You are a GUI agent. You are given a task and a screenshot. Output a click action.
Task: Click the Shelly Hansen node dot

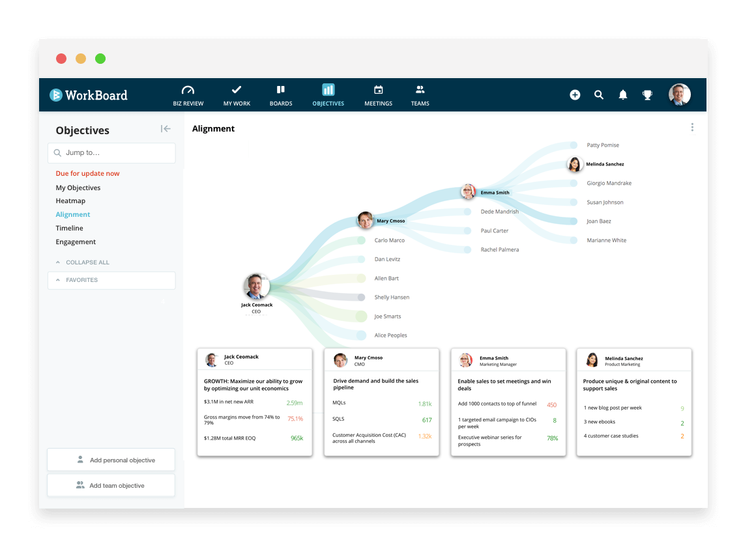(x=361, y=298)
